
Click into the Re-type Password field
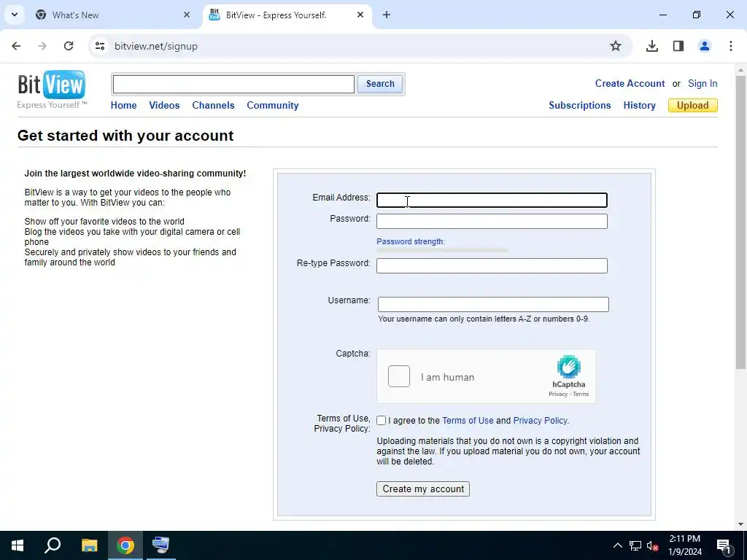[x=492, y=265]
